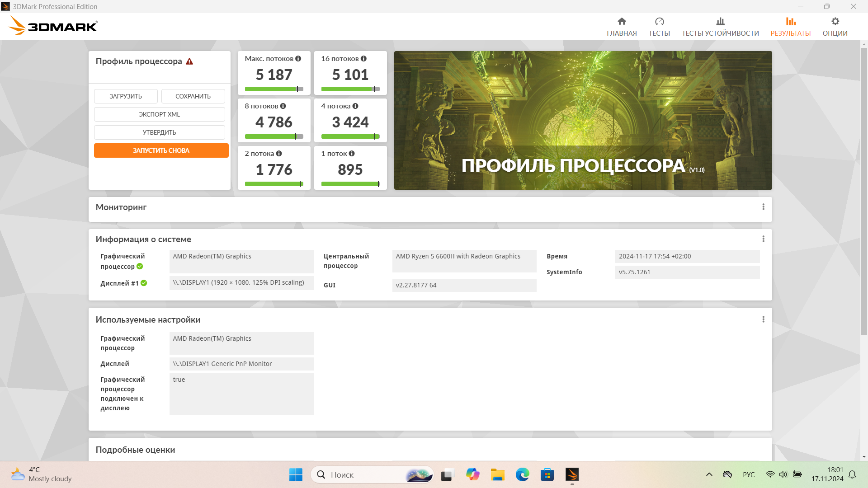
Task: Click green checkmark beside Графический процессор
Action: pos(140,267)
